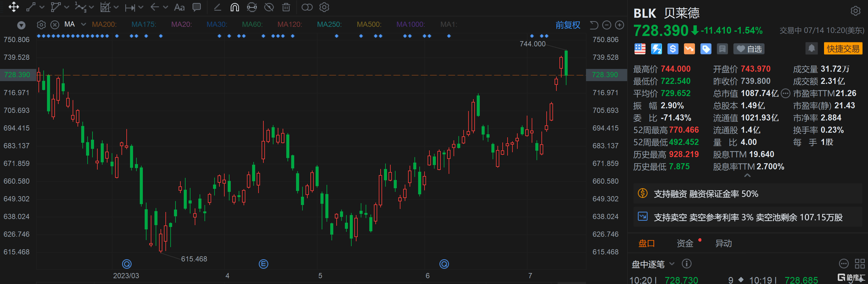Click the MA60 legend label
Screen dimensions: 868x284
pyautogui.click(x=252, y=24)
